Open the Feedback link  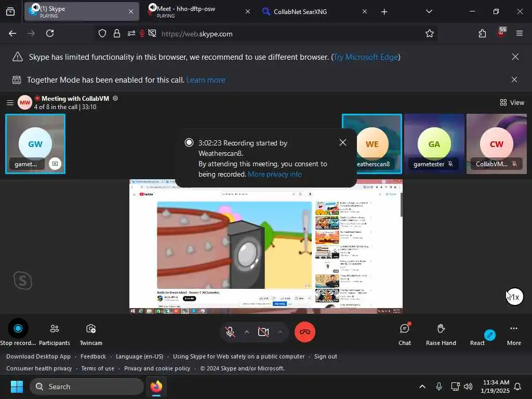(x=94, y=356)
